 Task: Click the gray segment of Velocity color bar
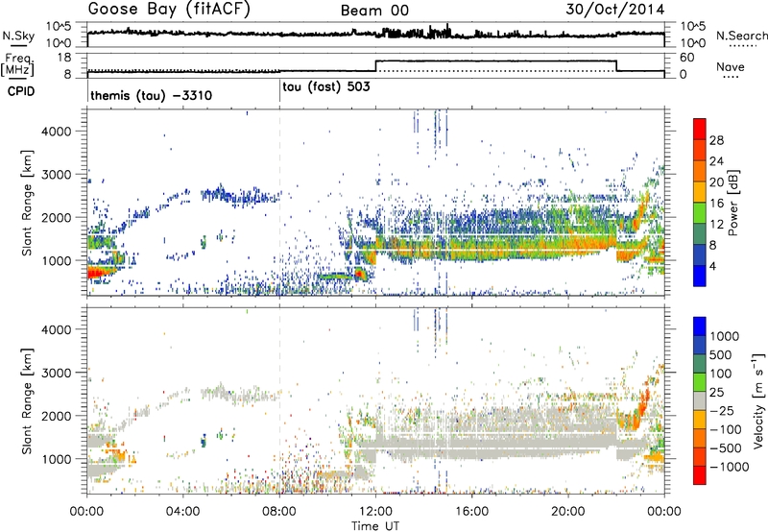click(700, 401)
